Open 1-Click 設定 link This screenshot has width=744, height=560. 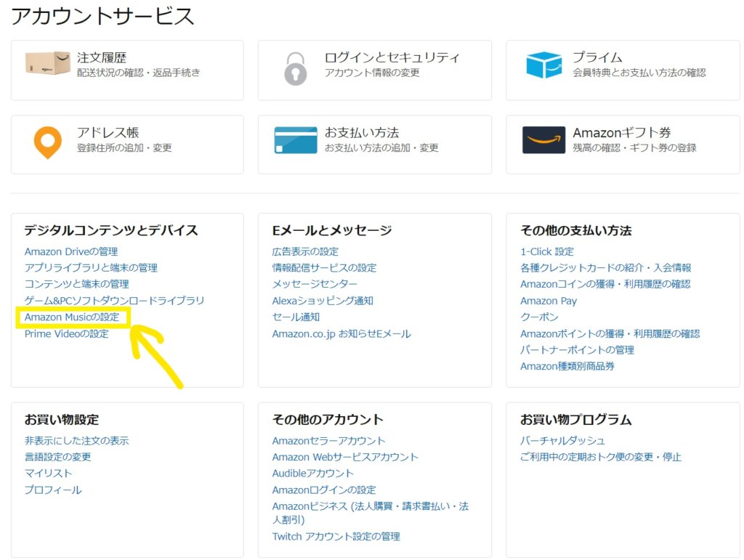pos(547,252)
